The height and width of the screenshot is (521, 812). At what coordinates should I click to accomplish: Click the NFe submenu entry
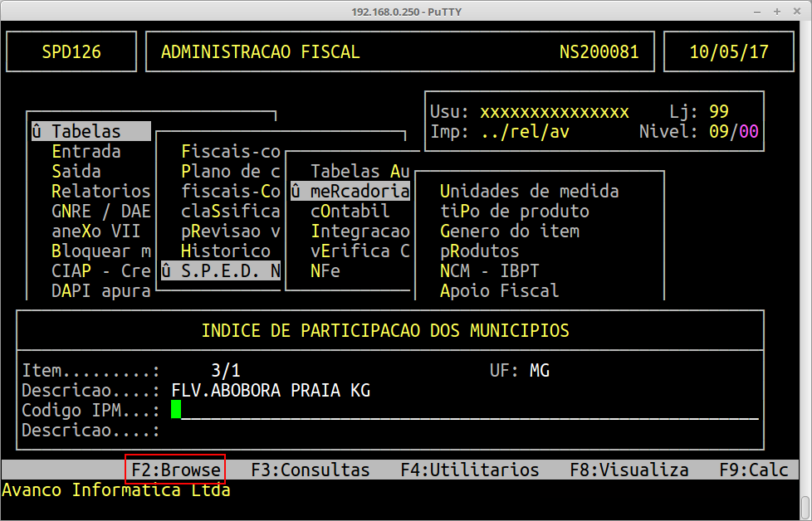click(325, 271)
